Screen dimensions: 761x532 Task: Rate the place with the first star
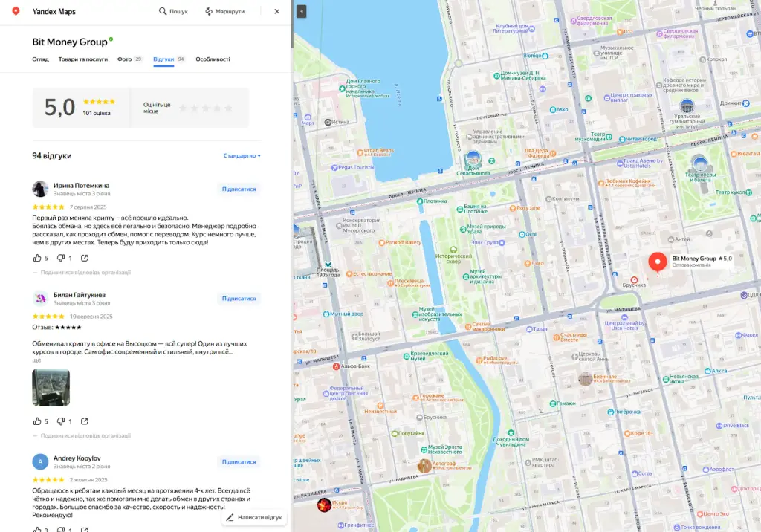pos(183,108)
